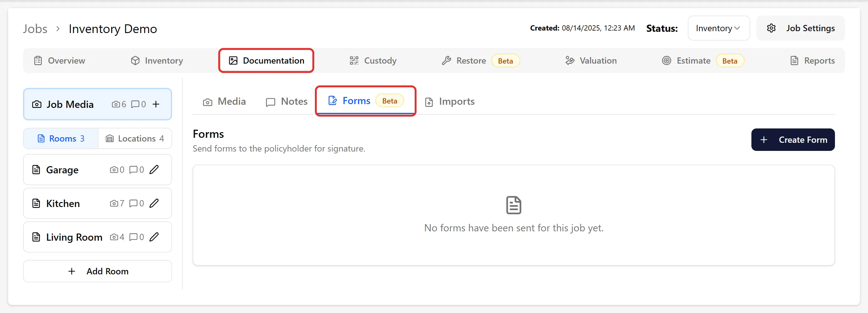Open the Imports sub-tab
Viewport: 868px width, 313px height.
[x=450, y=101]
